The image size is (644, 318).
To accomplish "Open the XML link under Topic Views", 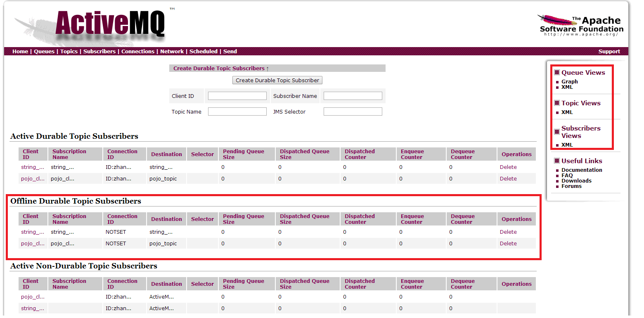I will tap(567, 112).
